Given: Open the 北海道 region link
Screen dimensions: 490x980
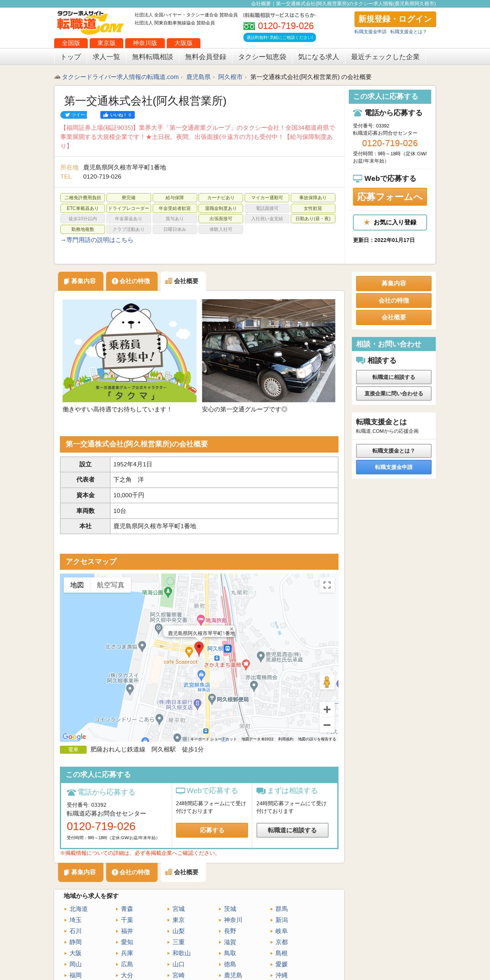Looking at the screenshot, I should [x=78, y=909].
